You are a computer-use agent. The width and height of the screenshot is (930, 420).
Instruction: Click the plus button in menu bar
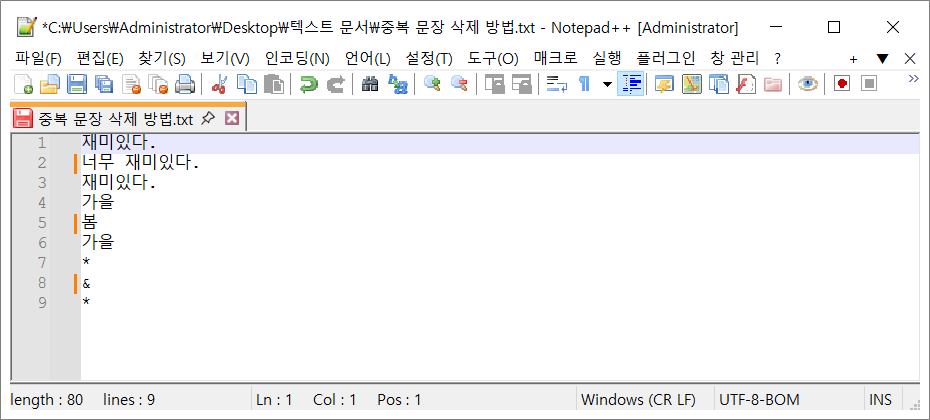(853, 59)
